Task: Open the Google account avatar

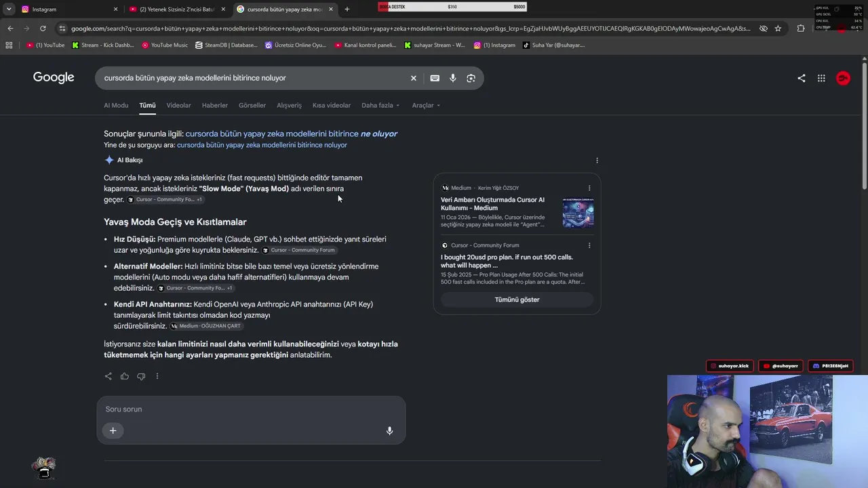Action: pos(844,78)
